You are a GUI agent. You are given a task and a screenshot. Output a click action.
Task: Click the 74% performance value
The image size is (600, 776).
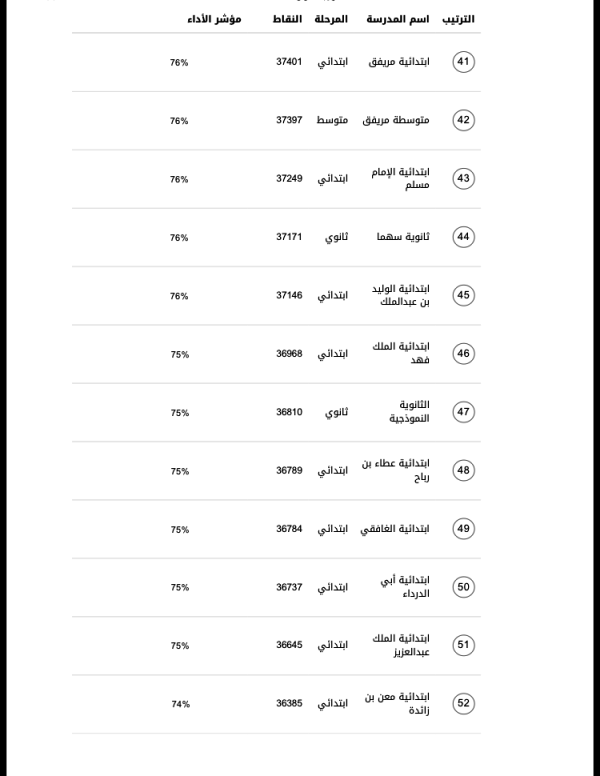coord(181,704)
